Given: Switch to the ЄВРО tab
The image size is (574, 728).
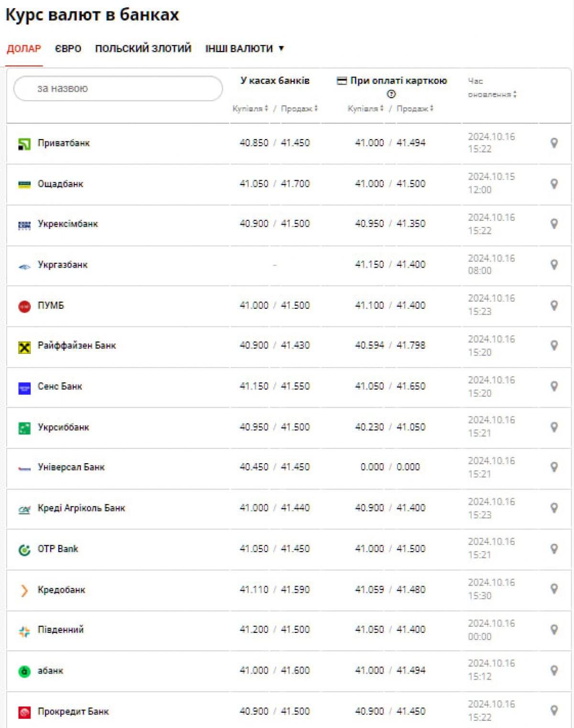Looking at the screenshot, I should click(68, 49).
